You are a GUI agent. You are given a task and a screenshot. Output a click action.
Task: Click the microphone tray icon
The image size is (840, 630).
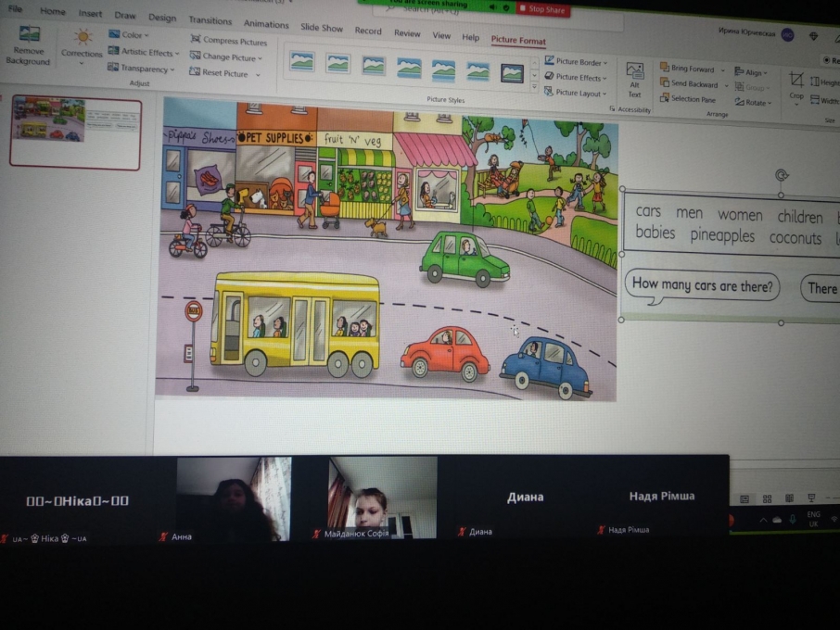[x=793, y=519]
